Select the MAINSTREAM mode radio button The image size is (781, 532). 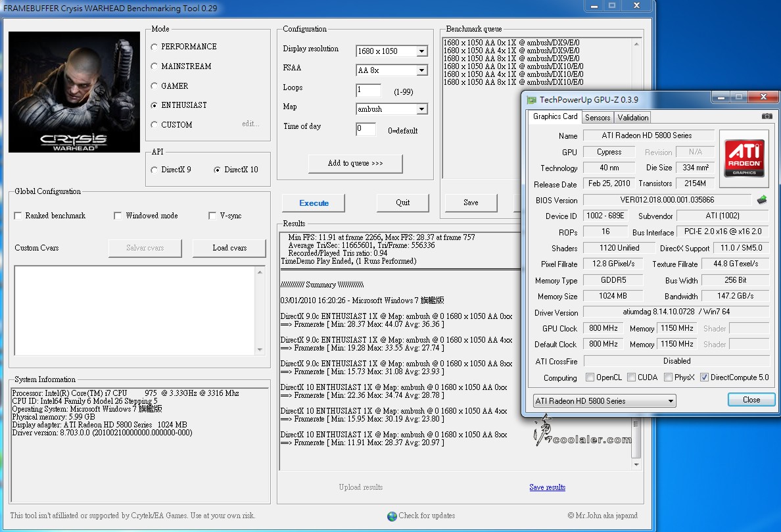(154, 66)
